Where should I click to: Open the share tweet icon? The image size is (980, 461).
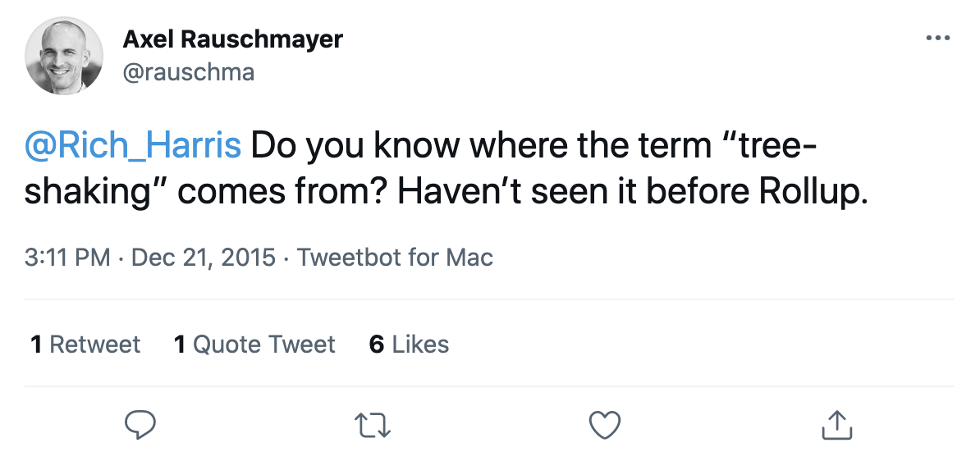(x=836, y=424)
